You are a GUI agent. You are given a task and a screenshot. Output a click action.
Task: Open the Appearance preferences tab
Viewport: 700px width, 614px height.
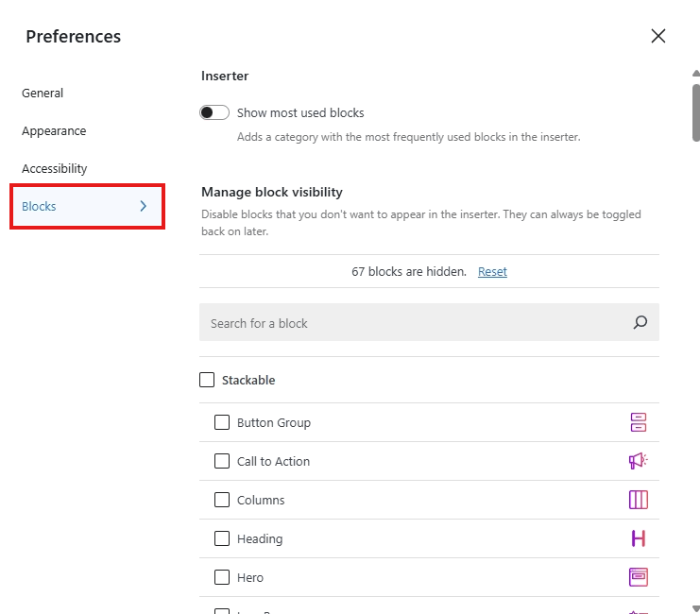tap(54, 131)
